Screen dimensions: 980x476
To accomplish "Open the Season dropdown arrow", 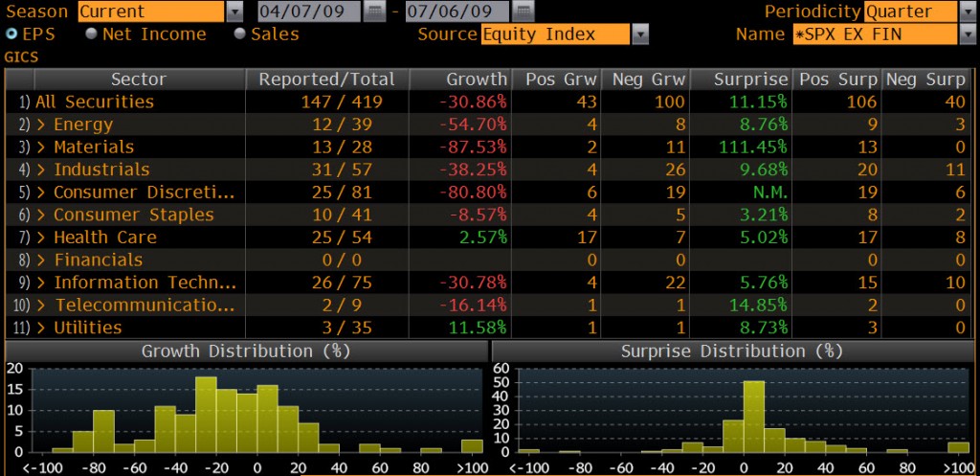I will [234, 11].
